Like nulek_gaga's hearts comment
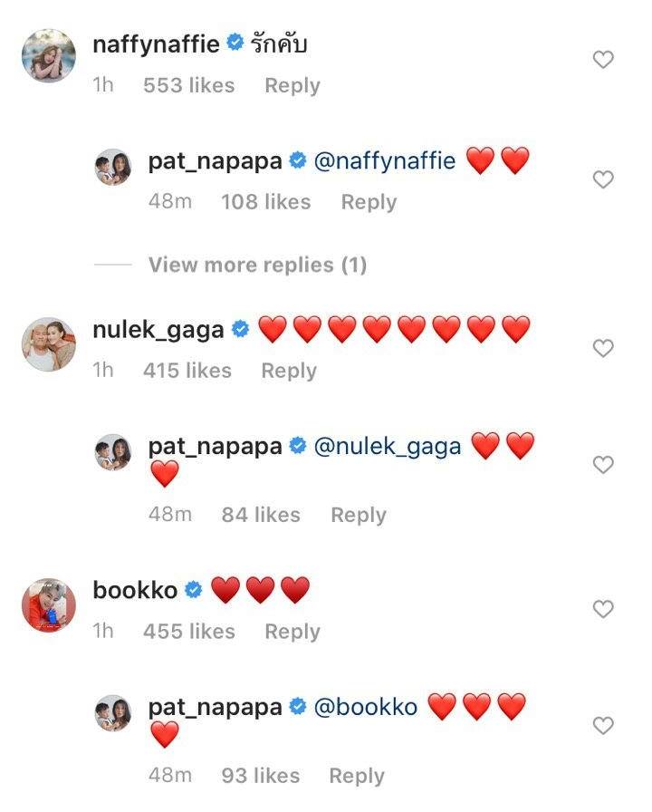 [602, 348]
